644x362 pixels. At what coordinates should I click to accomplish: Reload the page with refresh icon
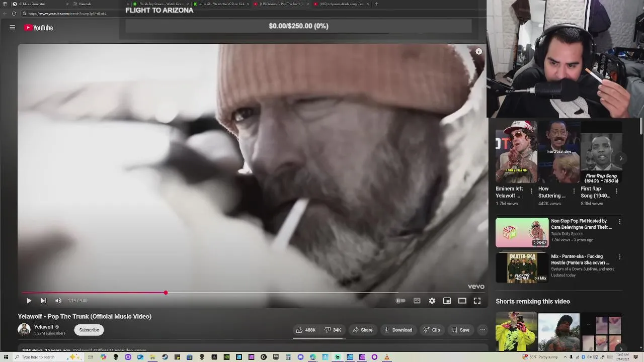(x=14, y=14)
